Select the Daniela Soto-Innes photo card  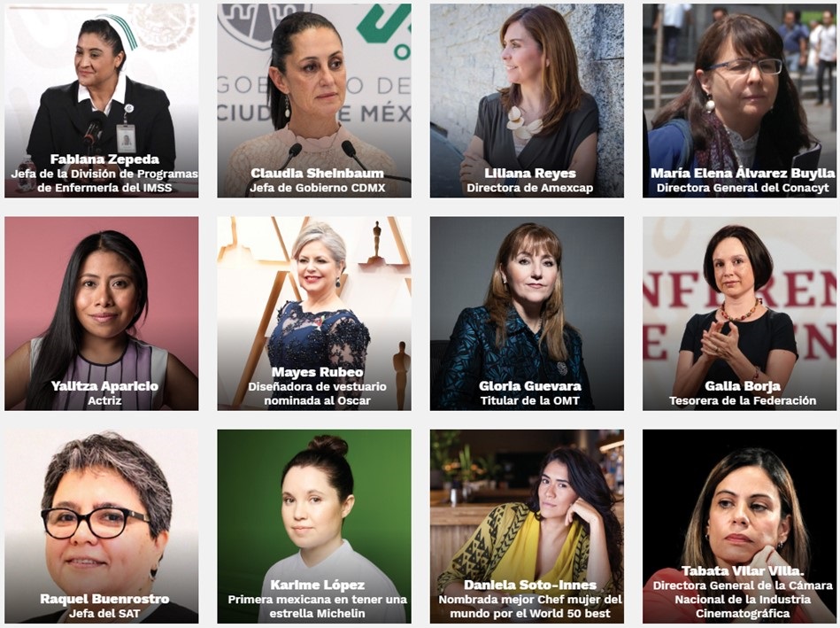(527, 526)
